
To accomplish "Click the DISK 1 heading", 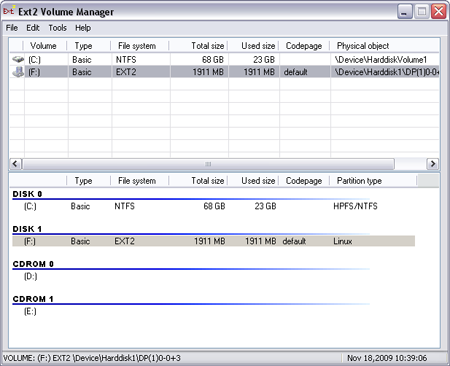I will click(27, 229).
